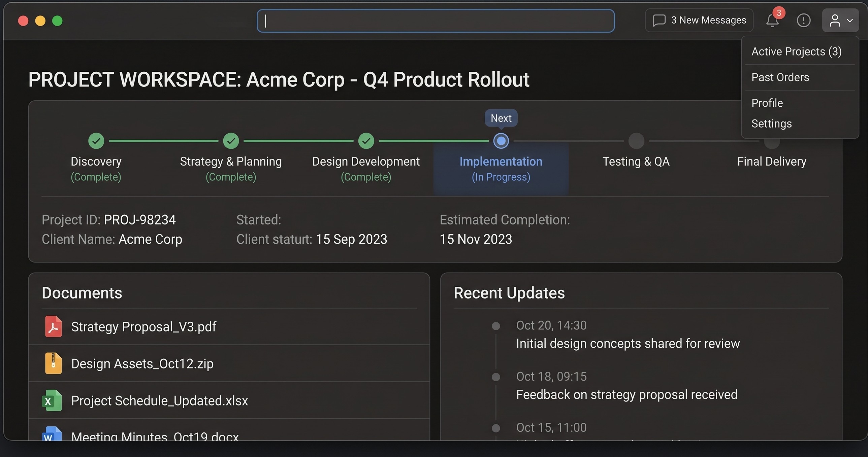This screenshot has width=868, height=457.
Task: Focus the search input field
Action: 436,21
